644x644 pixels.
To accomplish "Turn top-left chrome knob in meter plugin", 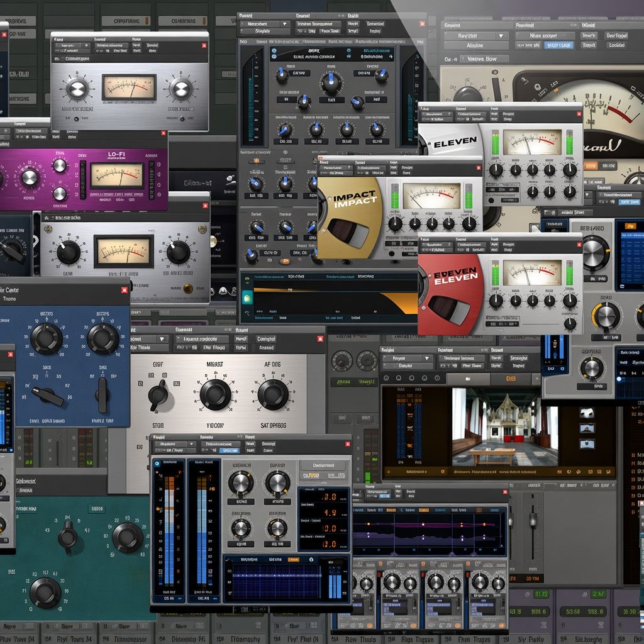I will [241, 482].
